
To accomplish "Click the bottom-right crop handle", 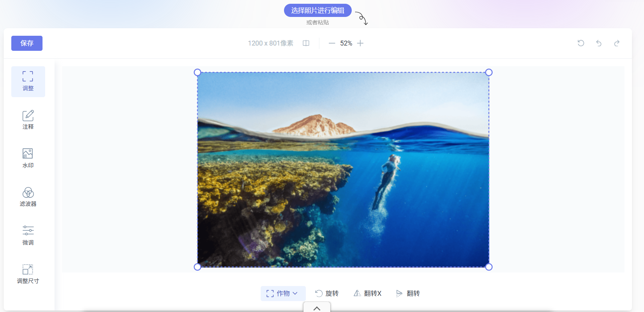I will coord(489,267).
